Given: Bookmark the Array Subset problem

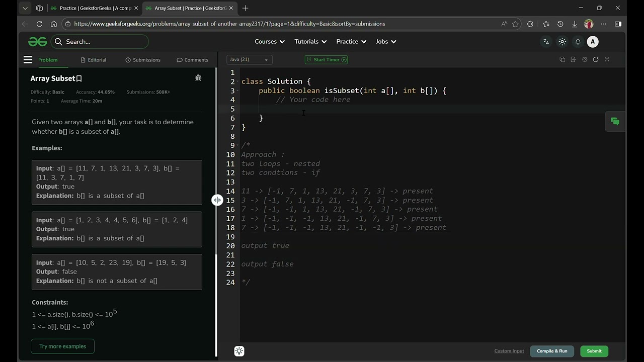Looking at the screenshot, I should [79, 78].
